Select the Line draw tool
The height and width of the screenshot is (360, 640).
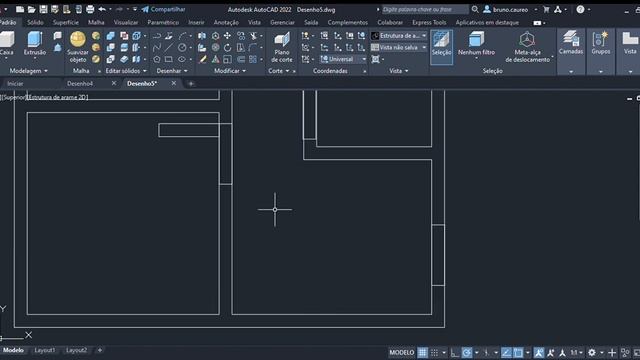pos(169,48)
